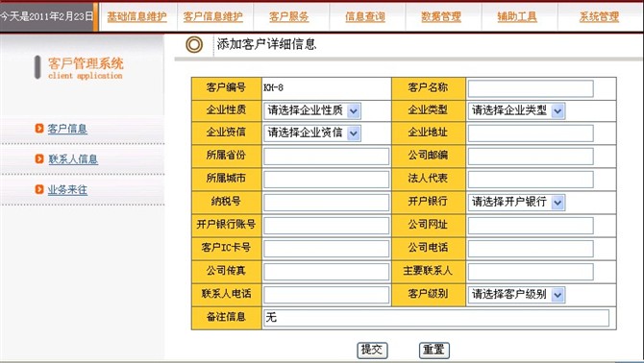Open the 辅助工具 menu
The height and width of the screenshot is (363, 644).
click(x=517, y=17)
